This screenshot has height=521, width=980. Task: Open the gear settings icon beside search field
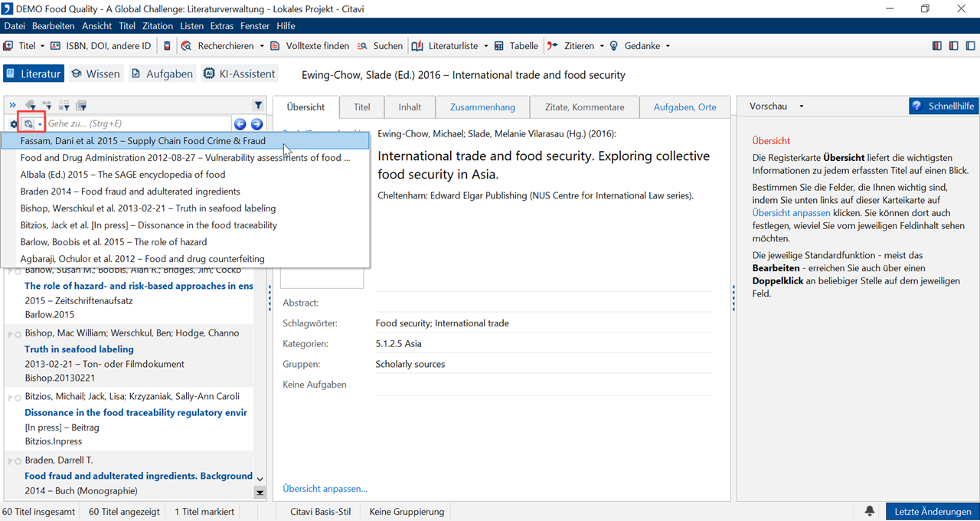[13, 124]
